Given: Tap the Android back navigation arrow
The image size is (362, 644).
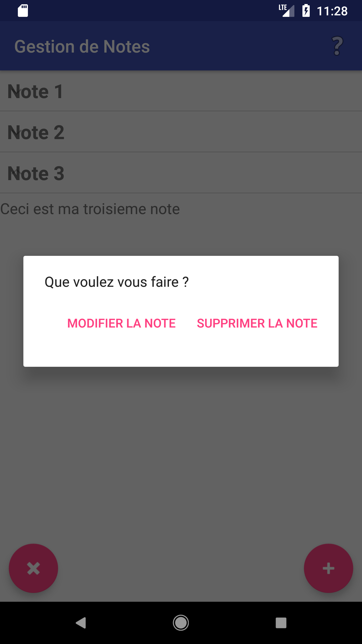Looking at the screenshot, I should tap(81, 623).
